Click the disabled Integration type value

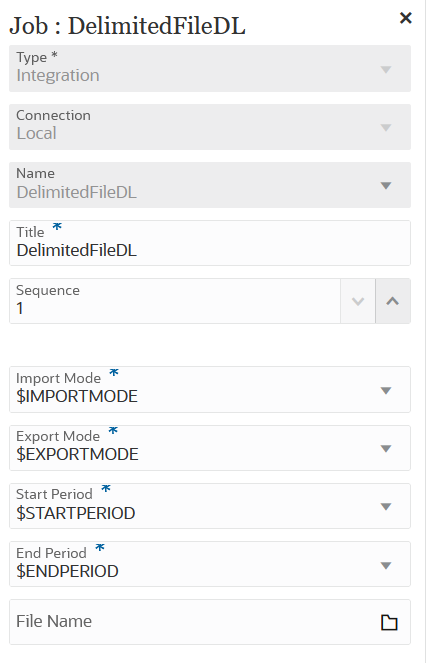click(x=58, y=75)
